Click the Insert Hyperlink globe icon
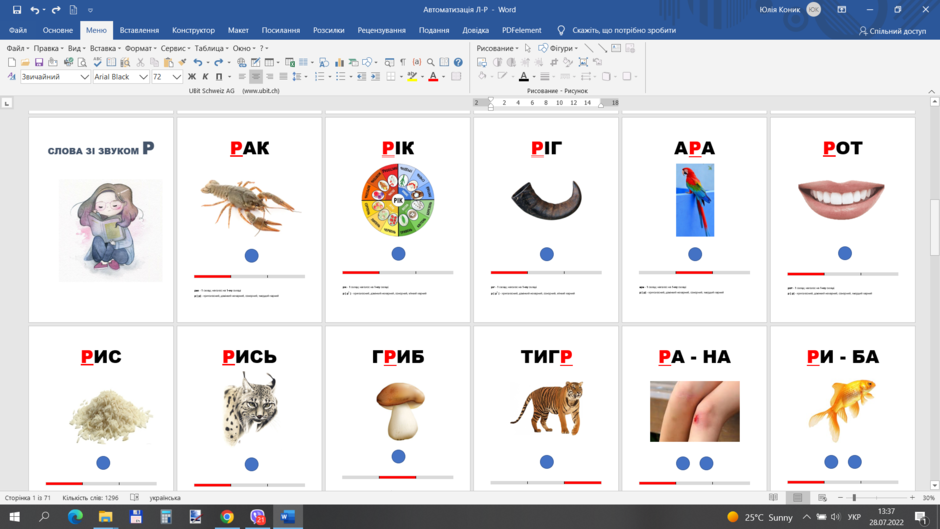Screen dimensions: 940x529 point(241,62)
